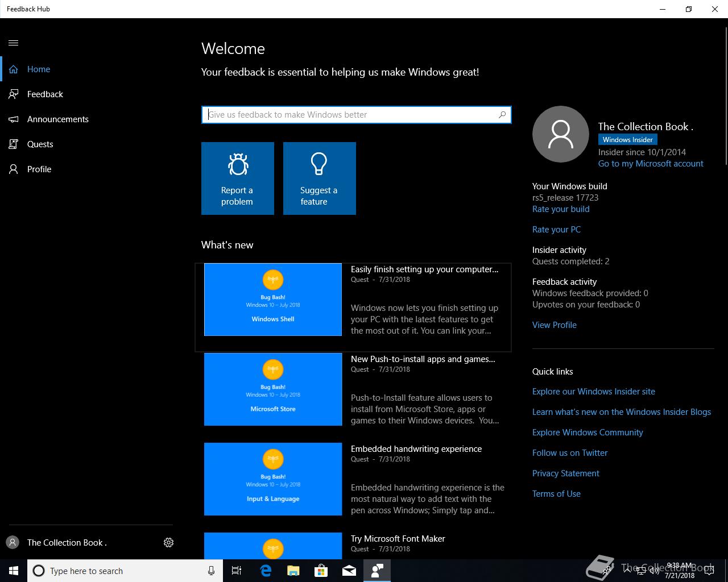Click Windows feedback provided: 0 text
The image size is (728, 582).
(x=590, y=293)
